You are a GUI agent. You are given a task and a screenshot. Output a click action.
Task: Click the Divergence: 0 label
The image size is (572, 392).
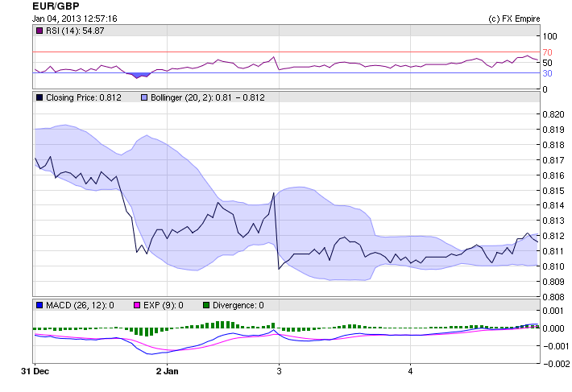[x=238, y=305]
